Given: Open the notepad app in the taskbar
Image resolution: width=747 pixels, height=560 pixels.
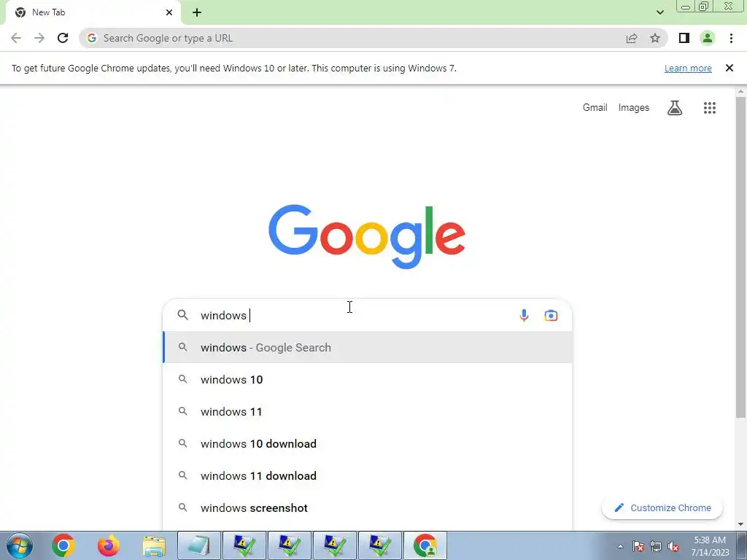Looking at the screenshot, I should pyautogui.click(x=199, y=545).
